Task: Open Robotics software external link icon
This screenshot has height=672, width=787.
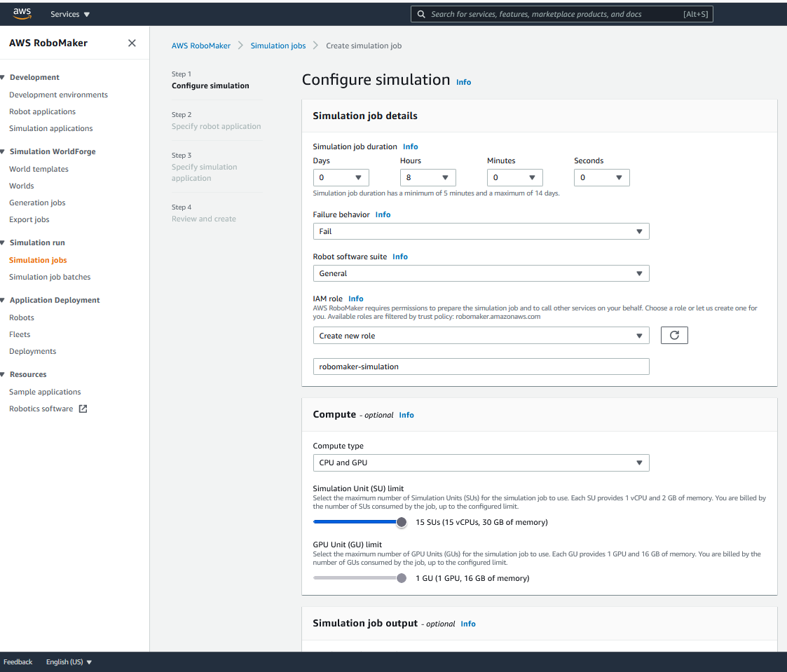Action: click(83, 409)
